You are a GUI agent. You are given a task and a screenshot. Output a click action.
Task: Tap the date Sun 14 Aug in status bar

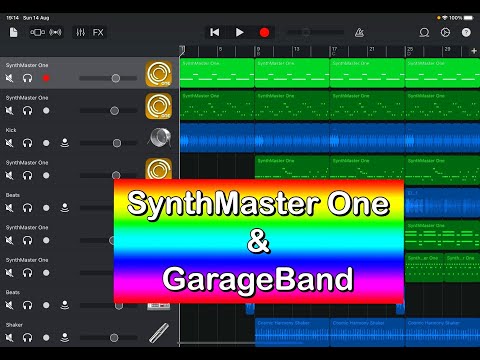[x=36, y=18]
